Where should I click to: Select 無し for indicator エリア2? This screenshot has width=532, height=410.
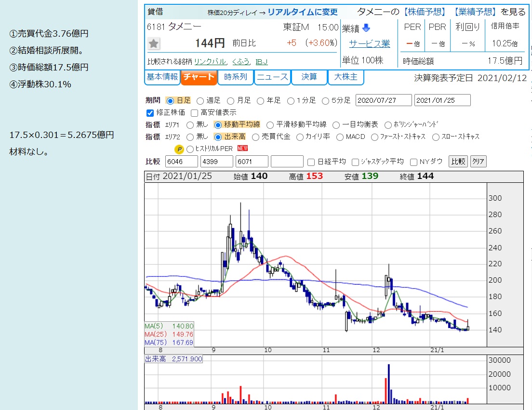[x=190, y=137]
